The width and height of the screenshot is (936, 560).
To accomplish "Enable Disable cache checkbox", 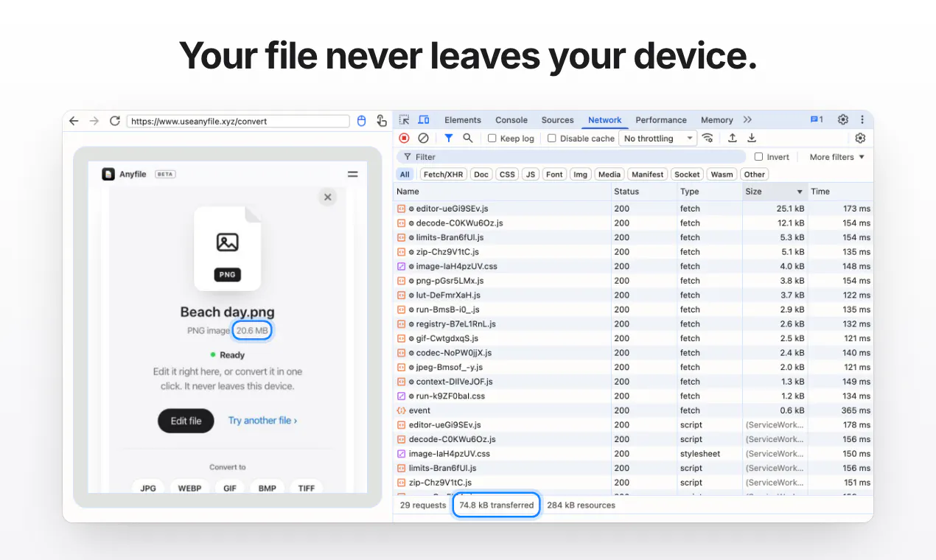I will [x=551, y=139].
